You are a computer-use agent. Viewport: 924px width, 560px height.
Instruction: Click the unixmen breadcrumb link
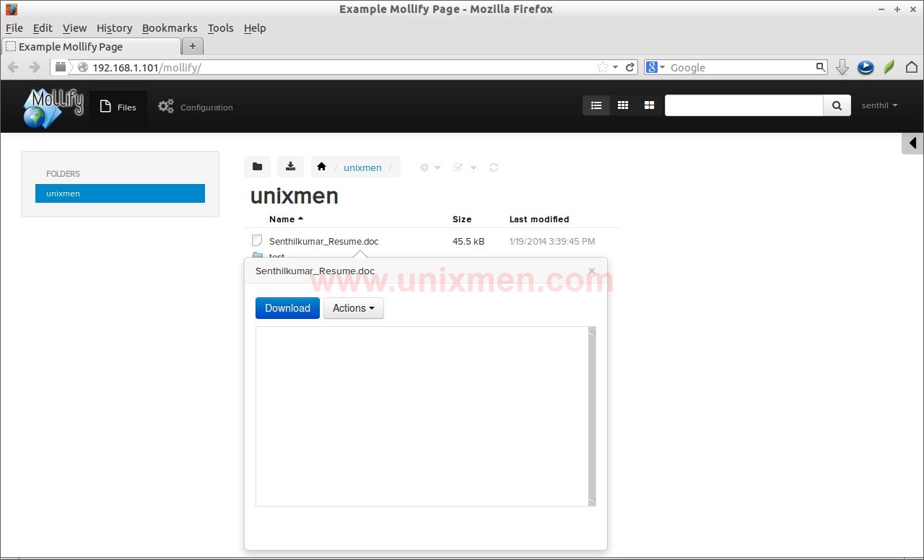pos(362,167)
